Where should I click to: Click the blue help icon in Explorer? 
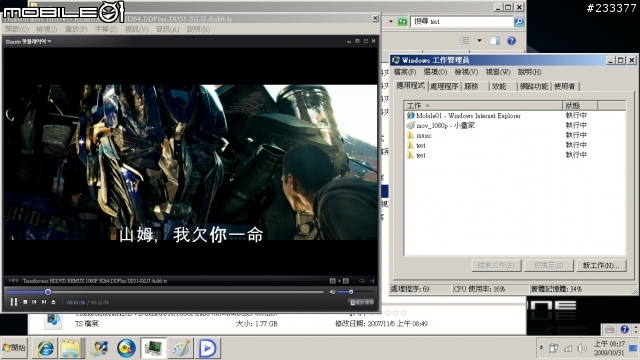click(511, 40)
